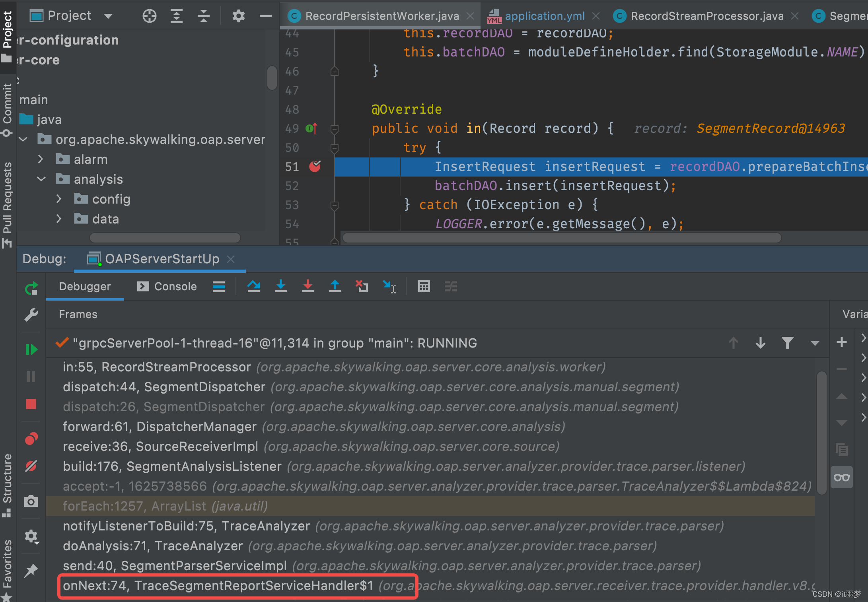The width and height of the screenshot is (868, 602).
Task: Switch to the Console tab
Action: tap(167, 286)
